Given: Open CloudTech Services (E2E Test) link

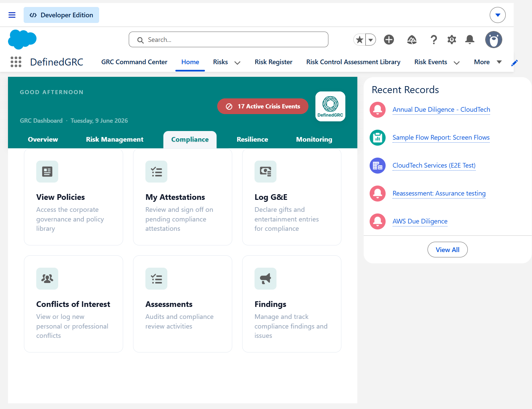Looking at the screenshot, I should [x=434, y=165].
